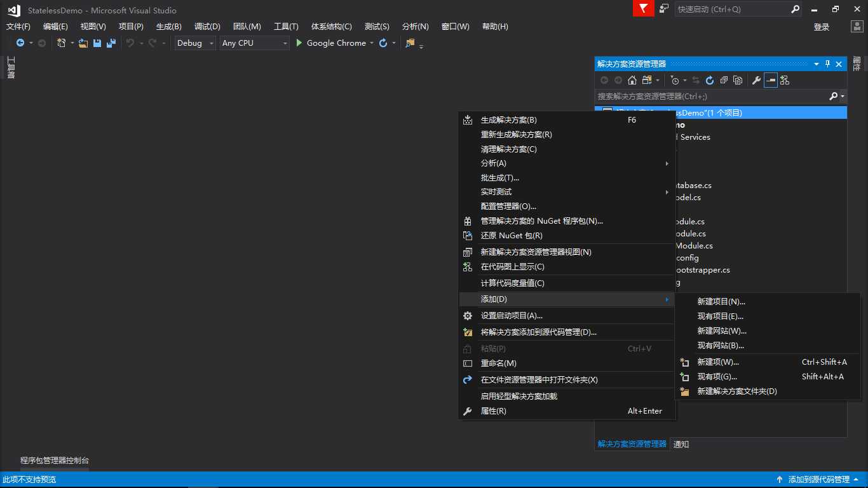This screenshot has width=868, height=488.
Task: Click the Show All Files icon
Action: tap(738, 80)
